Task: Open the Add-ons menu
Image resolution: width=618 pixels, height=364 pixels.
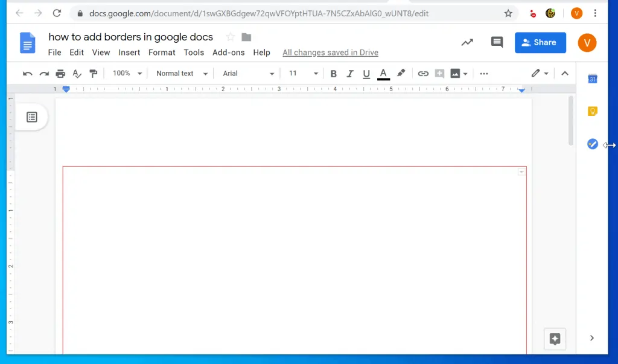Action: (x=228, y=53)
